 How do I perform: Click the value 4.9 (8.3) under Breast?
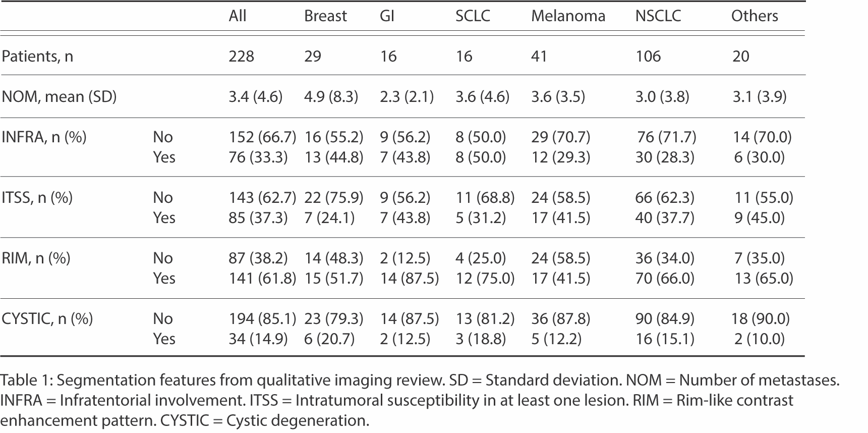(331, 96)
